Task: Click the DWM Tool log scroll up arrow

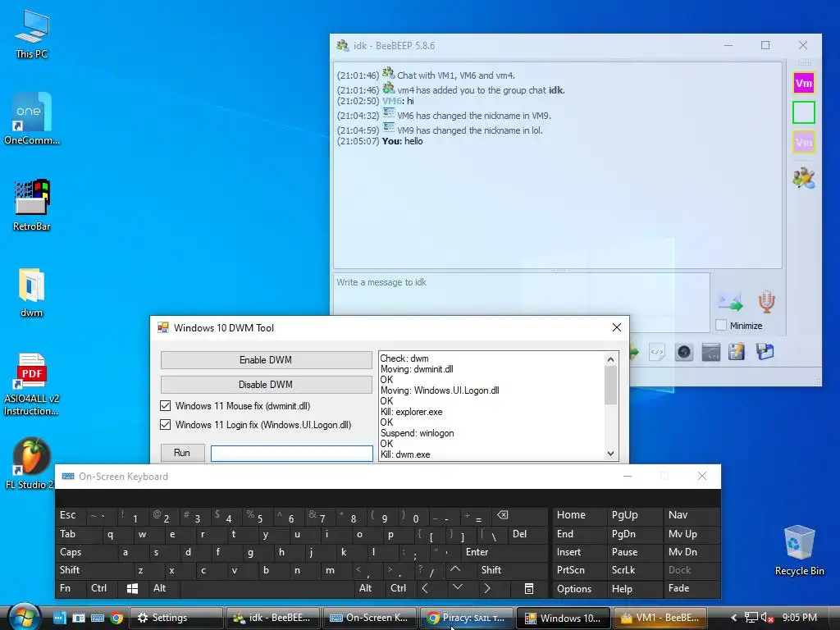Action: tap(610, 359)
